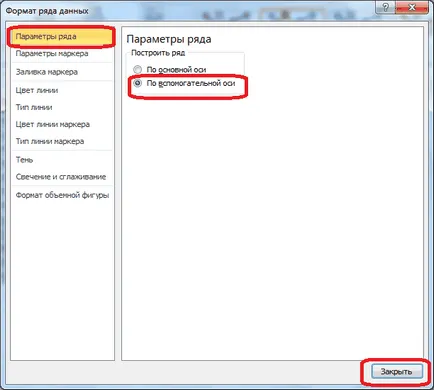Select Формат объемной фигуры category

pyautogui.click(x=62, y=195)
